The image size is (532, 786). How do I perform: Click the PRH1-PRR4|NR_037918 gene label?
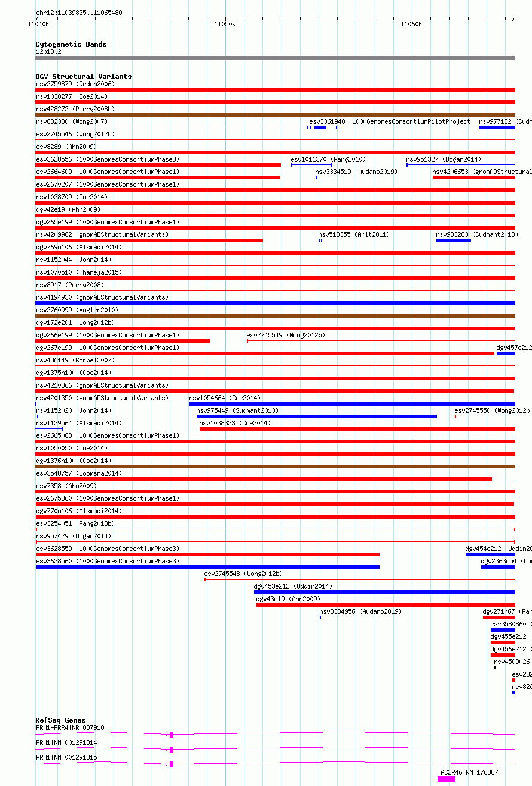tap(70, 727)
